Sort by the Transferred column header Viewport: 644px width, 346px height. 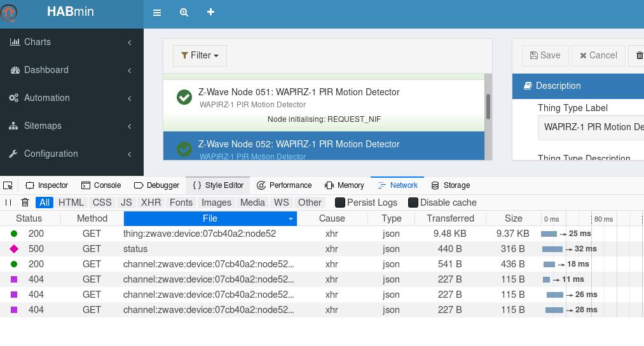[x=450, y=218]
